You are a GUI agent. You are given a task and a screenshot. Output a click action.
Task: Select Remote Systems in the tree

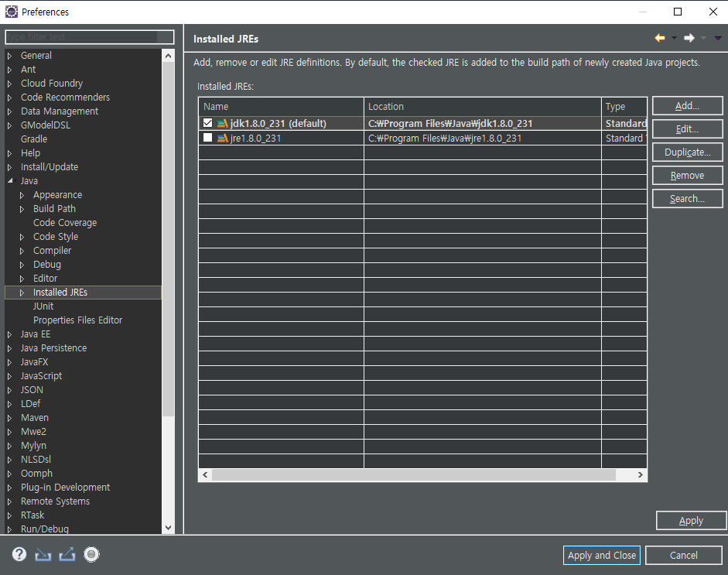click(55, 501)
